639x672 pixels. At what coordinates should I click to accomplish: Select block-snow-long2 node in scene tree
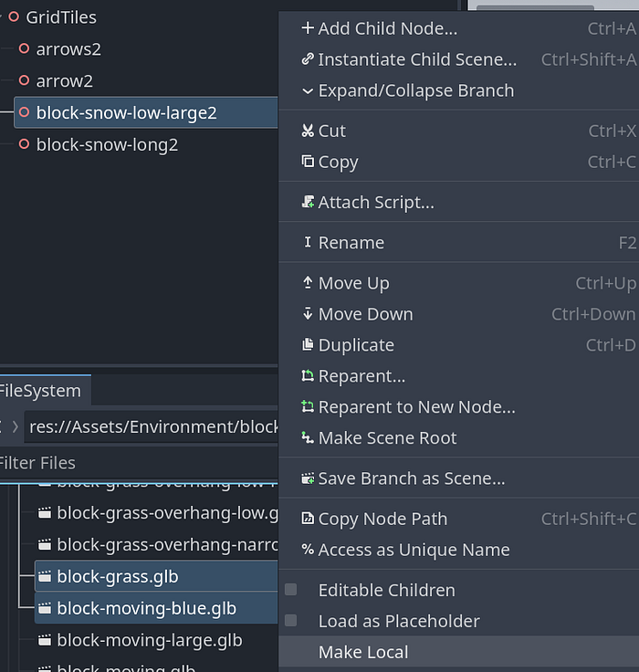click(x=107, y=144)
